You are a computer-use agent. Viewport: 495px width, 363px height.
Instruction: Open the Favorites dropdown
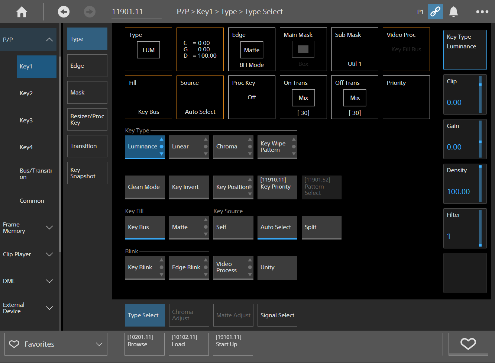pyautogui.click(x=56, y=344)
